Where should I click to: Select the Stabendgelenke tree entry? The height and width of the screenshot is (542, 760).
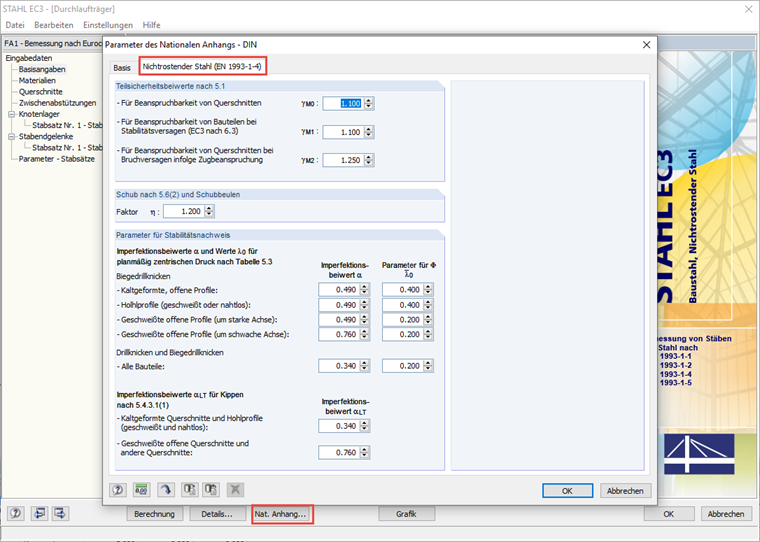[46, 136]
